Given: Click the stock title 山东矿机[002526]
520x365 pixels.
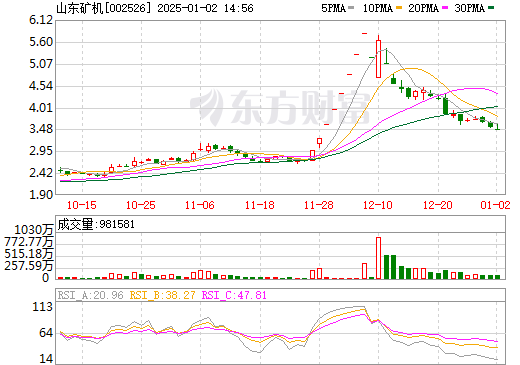Looking at the screenshot, I should click(104, 8).
